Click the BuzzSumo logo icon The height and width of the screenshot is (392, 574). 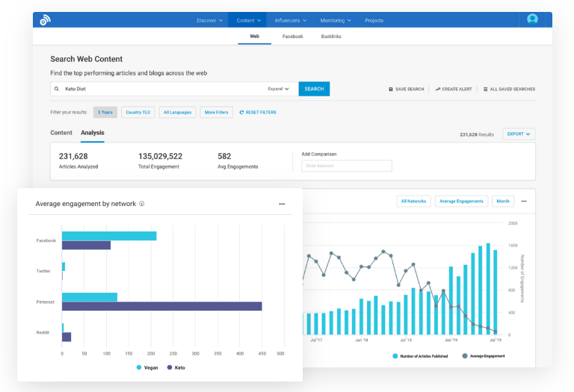(46, 20)
